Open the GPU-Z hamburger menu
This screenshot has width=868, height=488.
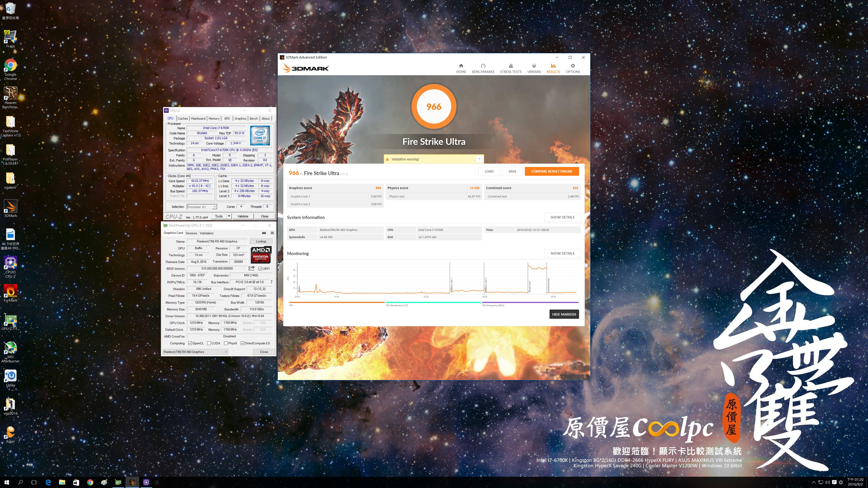click(x=272, y=233)
